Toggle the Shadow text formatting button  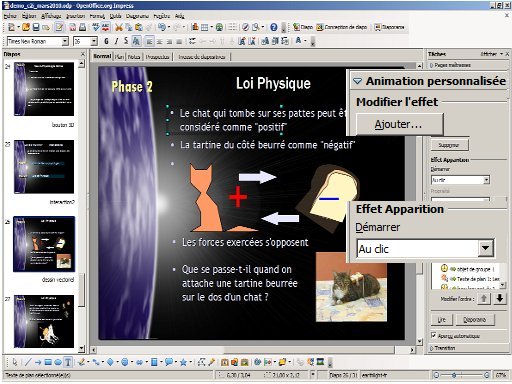click(x=136, y=41)
